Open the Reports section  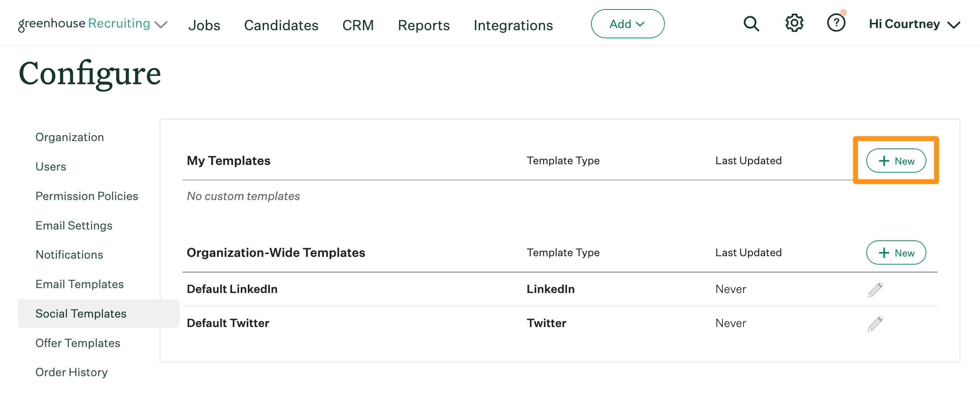click(x=423, y=25)
